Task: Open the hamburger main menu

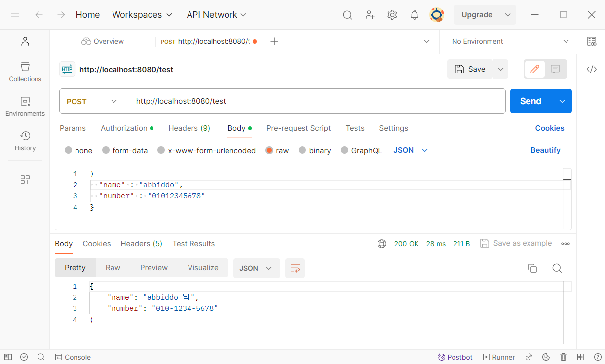Action: 15,15
